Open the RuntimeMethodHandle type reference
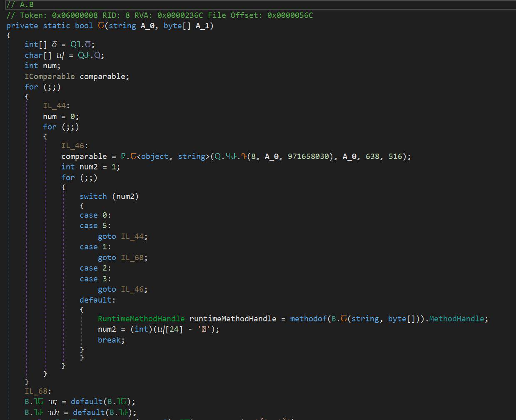 tap(141, 319)
